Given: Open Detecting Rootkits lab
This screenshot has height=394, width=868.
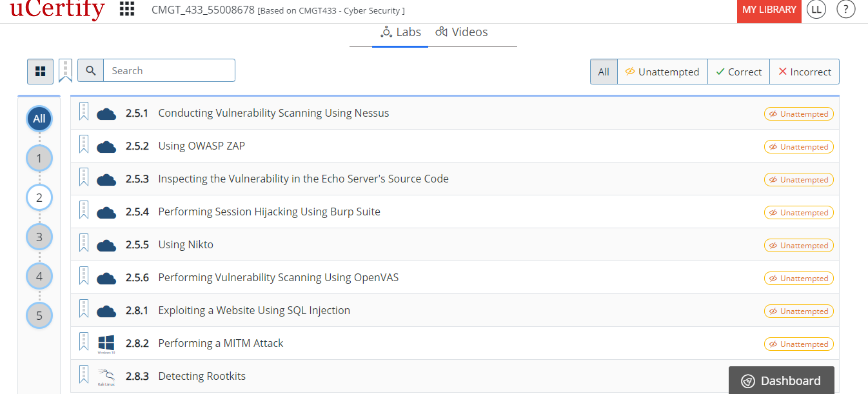Looking at the screenshot, I should click(x=202, y=376).
